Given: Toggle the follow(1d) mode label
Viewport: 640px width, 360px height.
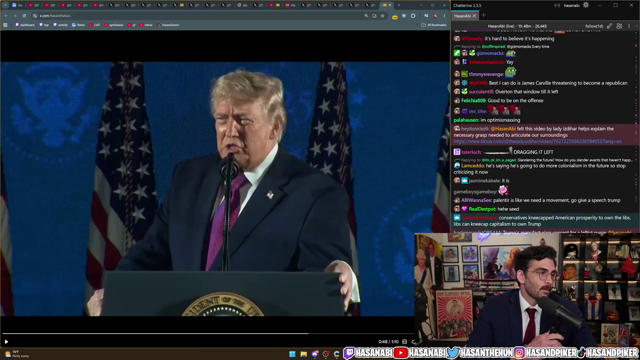Looking at the screenshot, I should tap(594, 26).
